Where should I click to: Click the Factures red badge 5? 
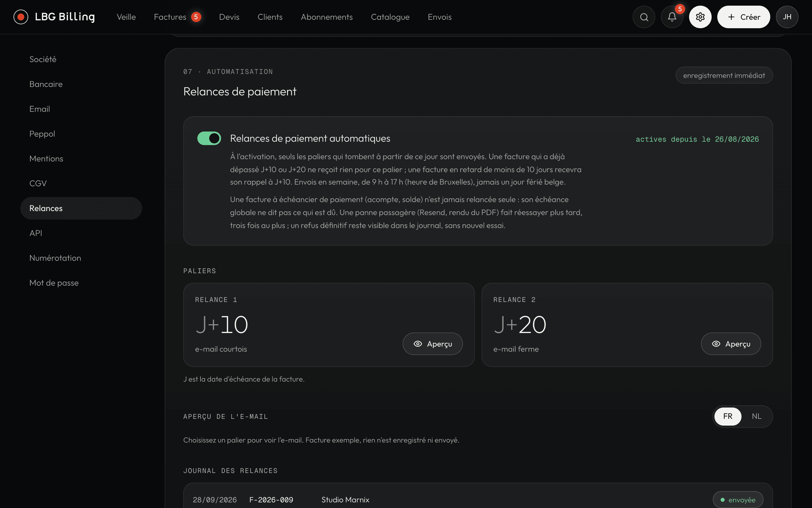[196, 17]
